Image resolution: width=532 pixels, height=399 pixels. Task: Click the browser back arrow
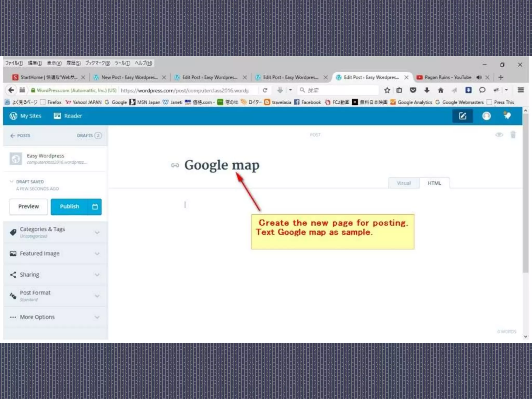pyautogui.click(x=11, y=90)
